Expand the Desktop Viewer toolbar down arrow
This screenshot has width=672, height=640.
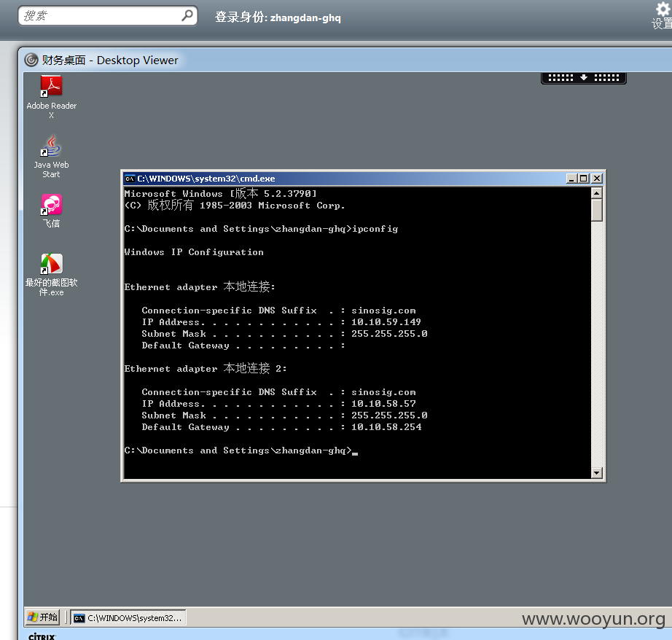(x=583, y=77)
